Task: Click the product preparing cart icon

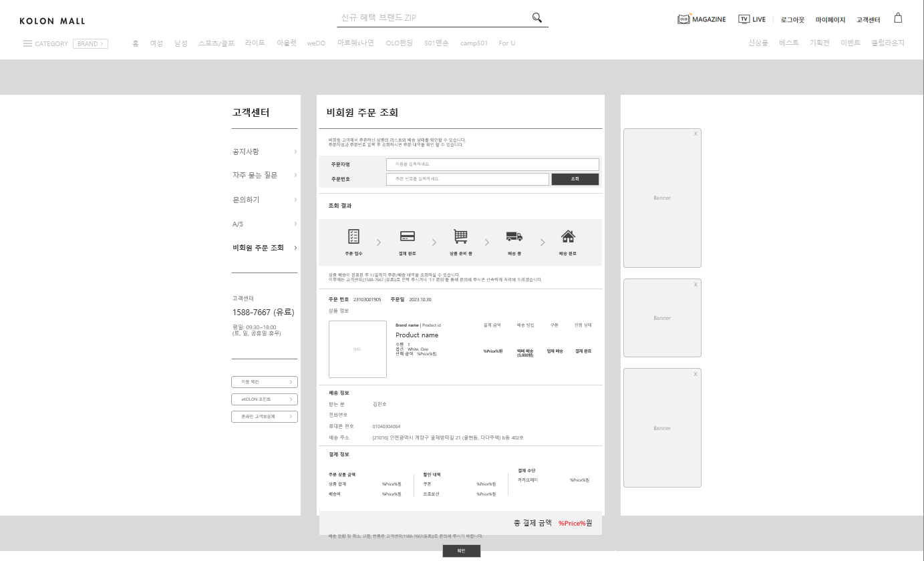Action: click(460, 236)
